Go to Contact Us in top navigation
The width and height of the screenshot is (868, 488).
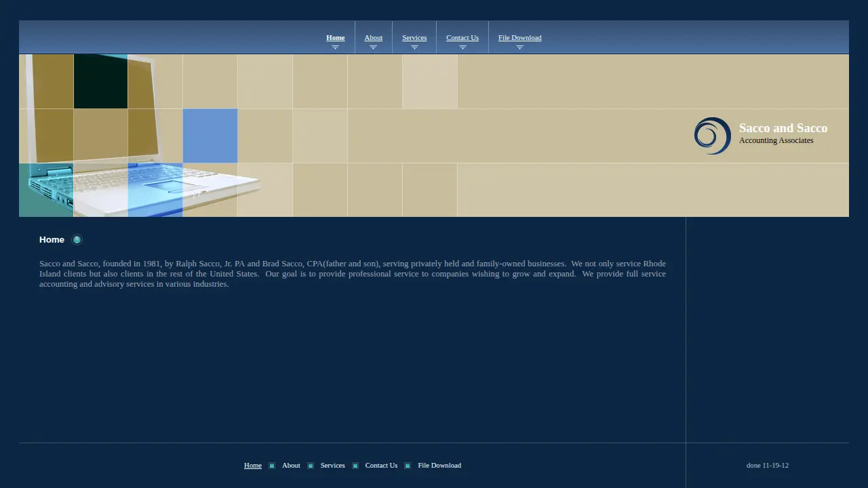[x=462, y=38]
